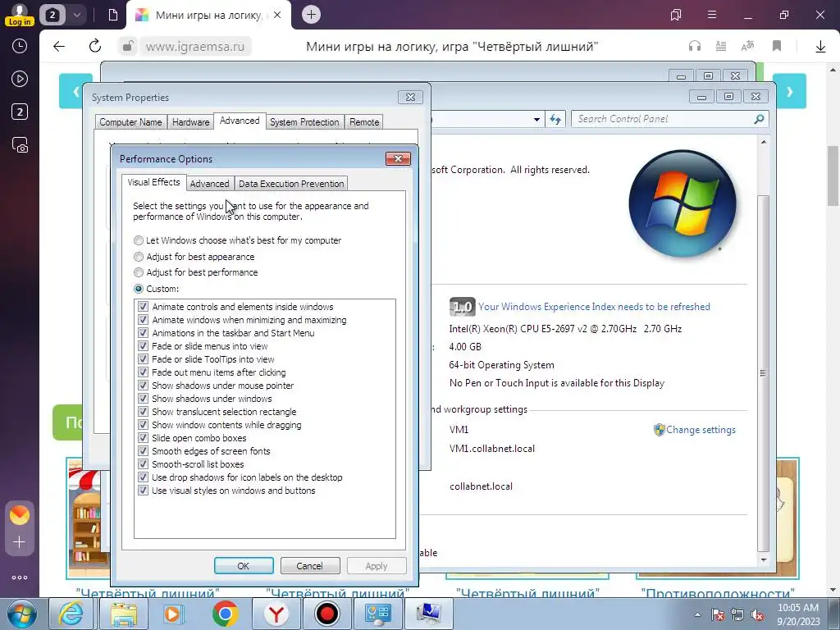The width and height of the screenshot is (840, 630).
Task: Click Cancel in Performance Options
Action: point(309,566)
